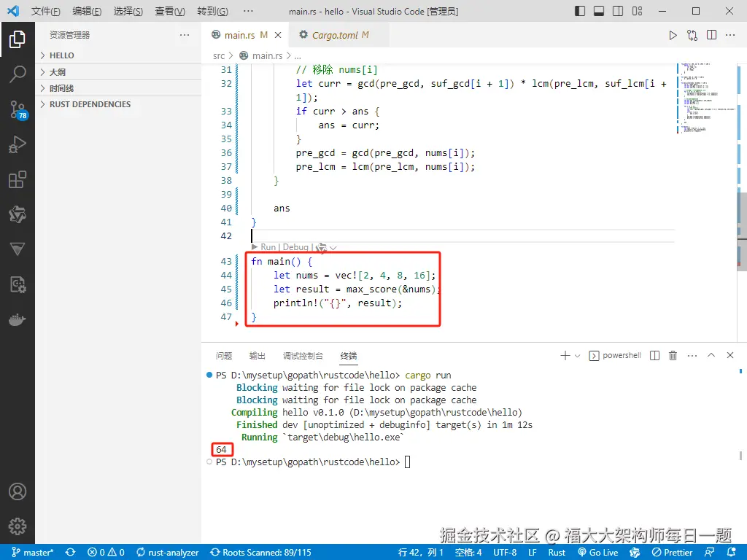Open editor more actions ellipsis

(x=730, y=35)
